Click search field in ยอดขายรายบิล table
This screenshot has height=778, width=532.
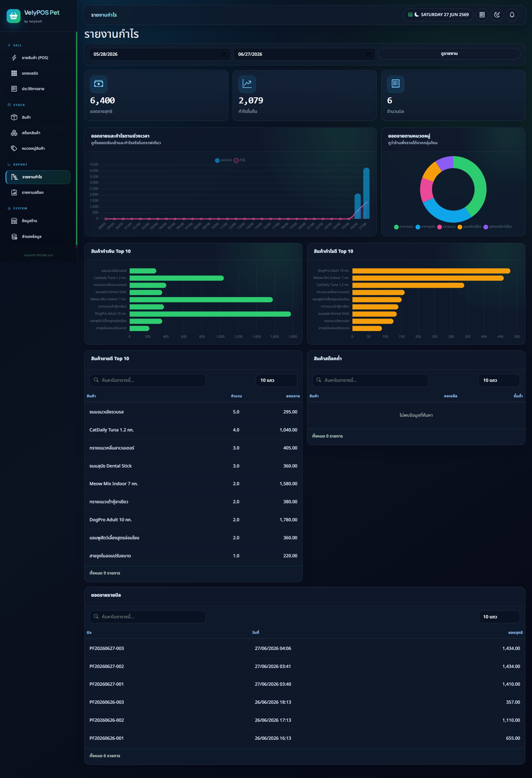pos(148,617)
